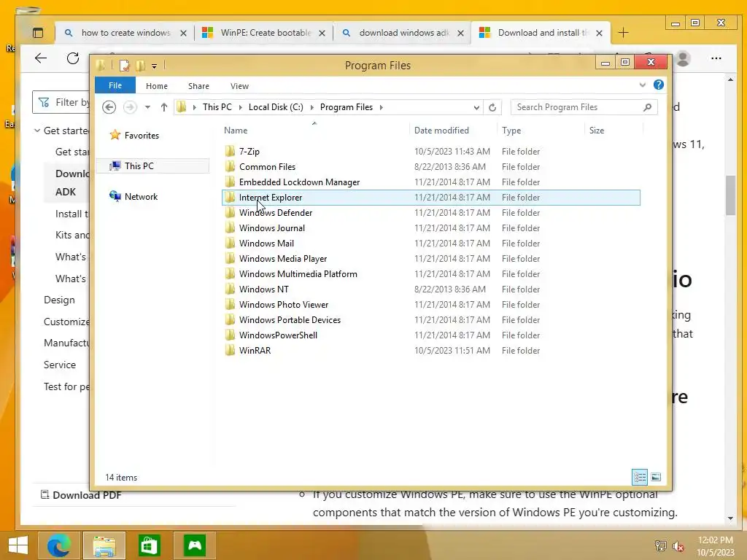Customize Quick Access Toolbar dropdown
Viewport: 747px width, 560px height.
click(x=155, y=66)
